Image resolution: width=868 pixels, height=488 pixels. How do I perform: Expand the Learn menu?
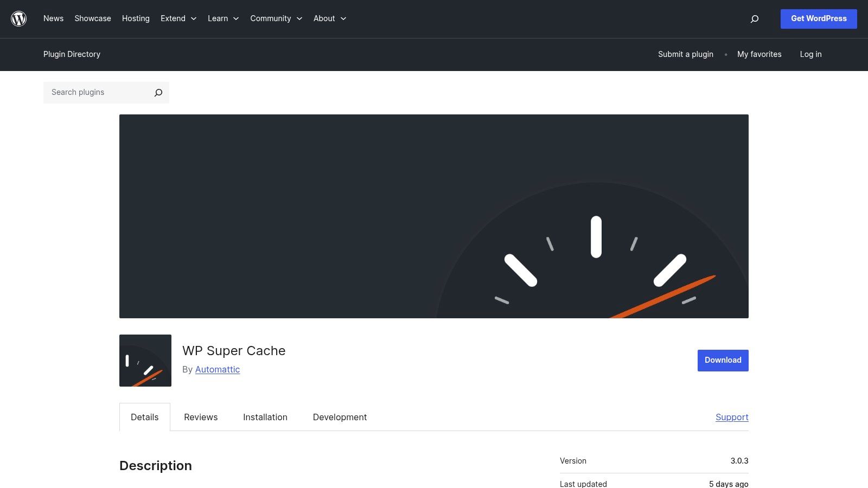point(223,18)
